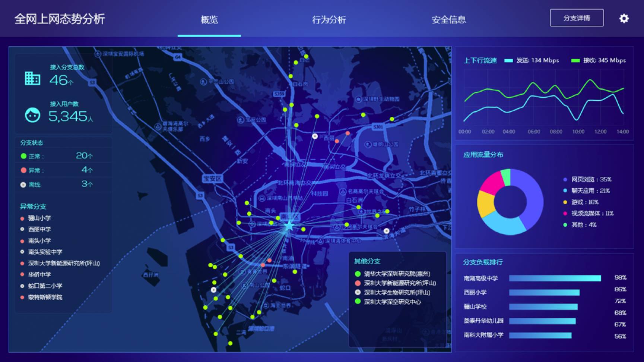644x362 pixels.
Task: Open settings via the gear icon
Action: (624, 18)
